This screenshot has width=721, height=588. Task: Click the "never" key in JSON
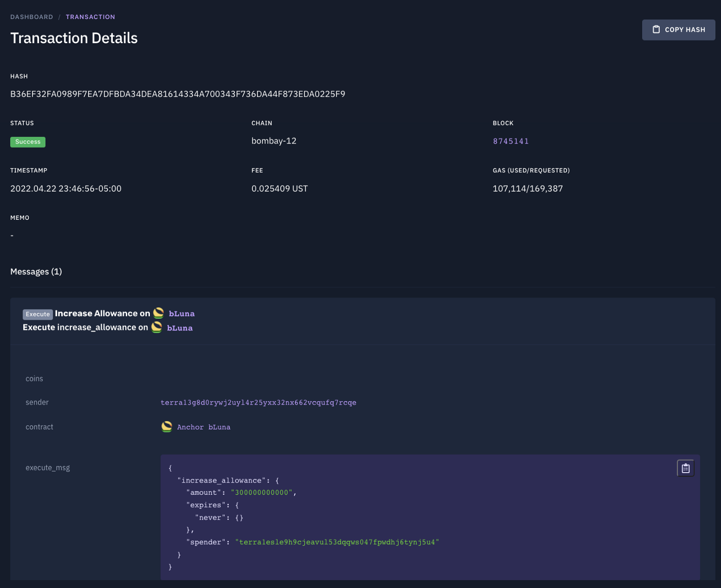point(211,517)
